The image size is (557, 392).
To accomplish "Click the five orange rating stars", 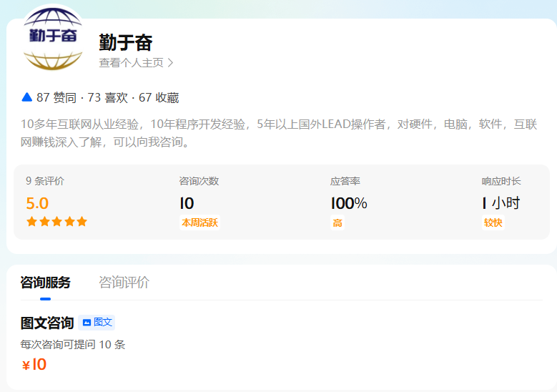I will click(x=56, y=222).
